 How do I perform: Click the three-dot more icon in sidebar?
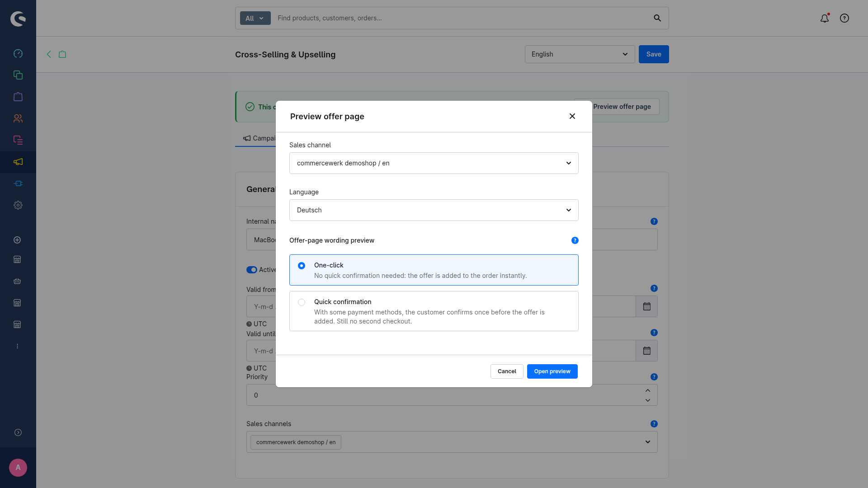[x=17, y=346]
